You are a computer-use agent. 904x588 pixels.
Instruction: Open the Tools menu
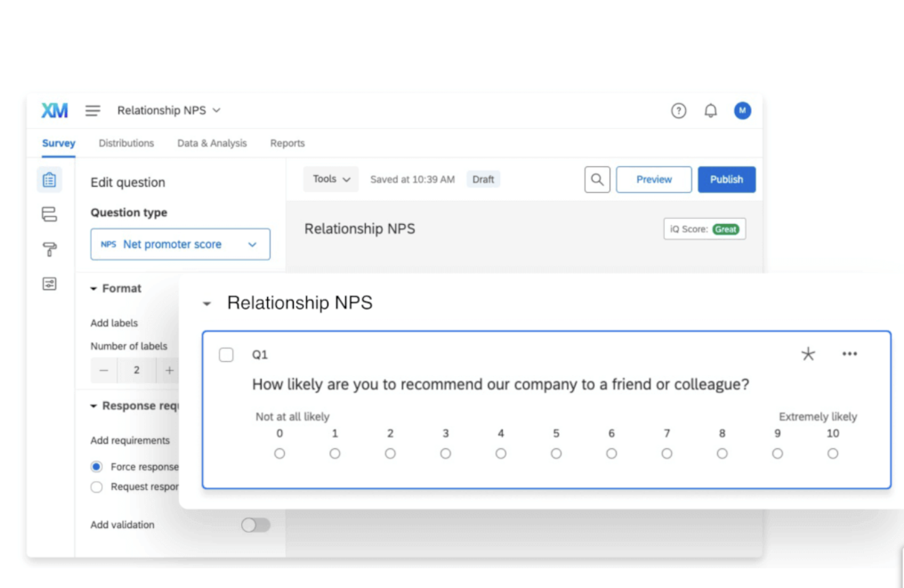pyautogui.click(x=330, y=179)
